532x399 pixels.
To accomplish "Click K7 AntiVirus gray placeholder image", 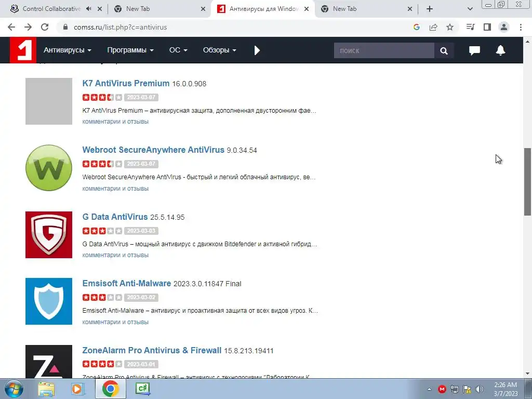I will (49, 101).
